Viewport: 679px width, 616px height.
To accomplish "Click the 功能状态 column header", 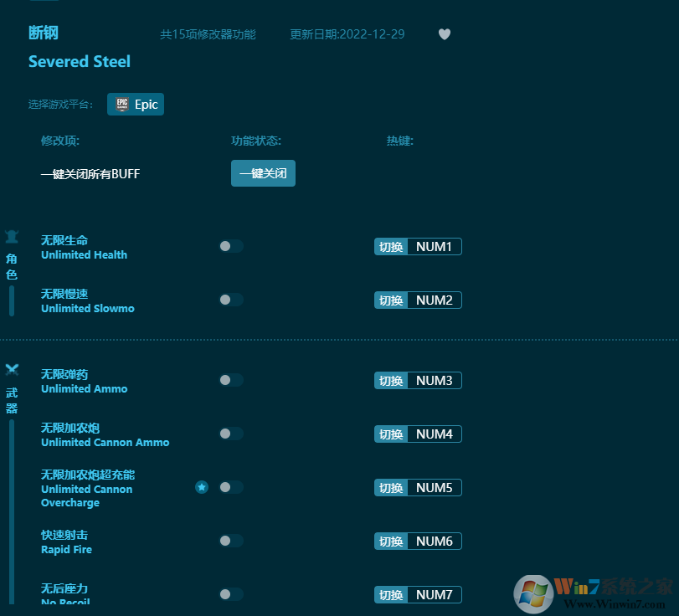I will point(256,141).
